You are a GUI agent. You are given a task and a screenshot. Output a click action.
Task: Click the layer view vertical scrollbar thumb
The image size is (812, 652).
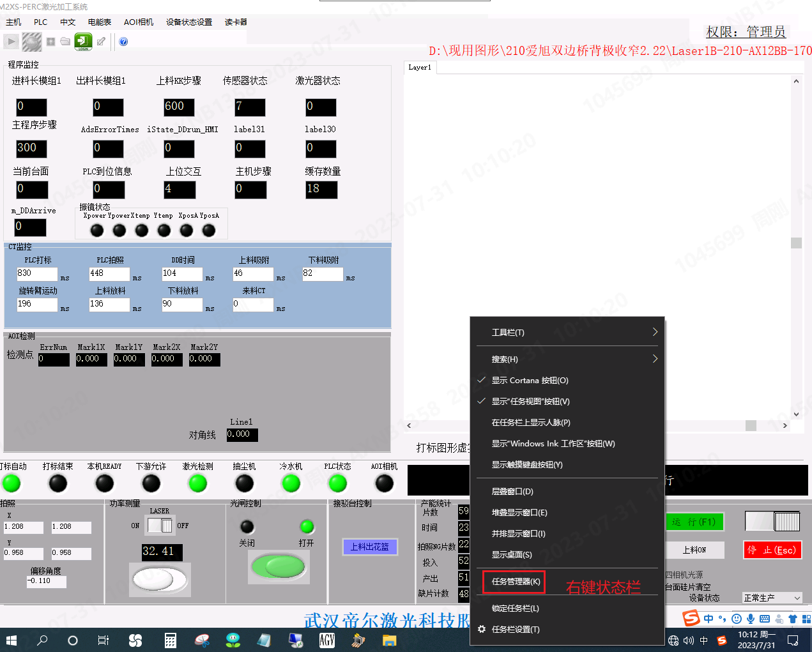pos(796,243)
